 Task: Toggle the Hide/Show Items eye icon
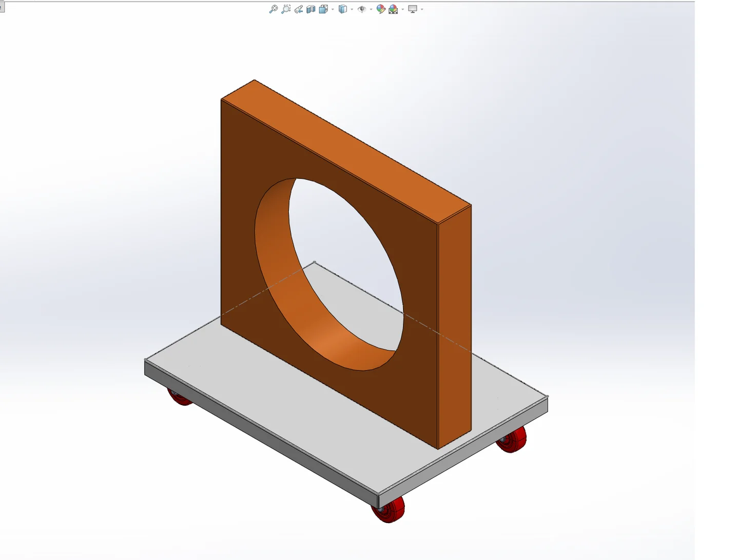362,9
